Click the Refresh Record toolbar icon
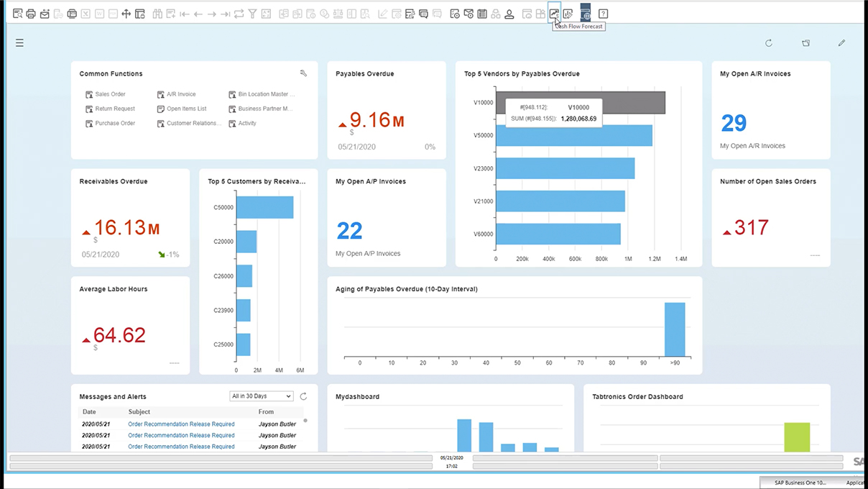This screenshot has width=868, height=489. tap(239, 14)
